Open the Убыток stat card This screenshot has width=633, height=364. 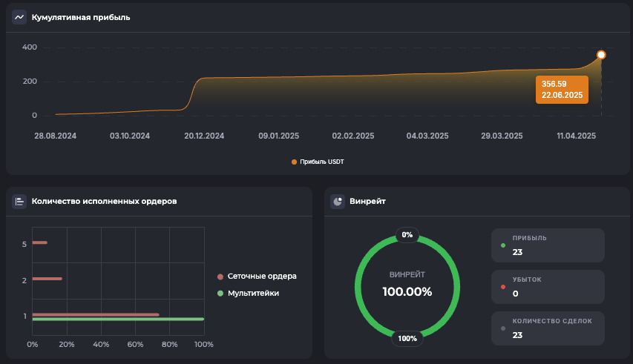tap(548, 286)
